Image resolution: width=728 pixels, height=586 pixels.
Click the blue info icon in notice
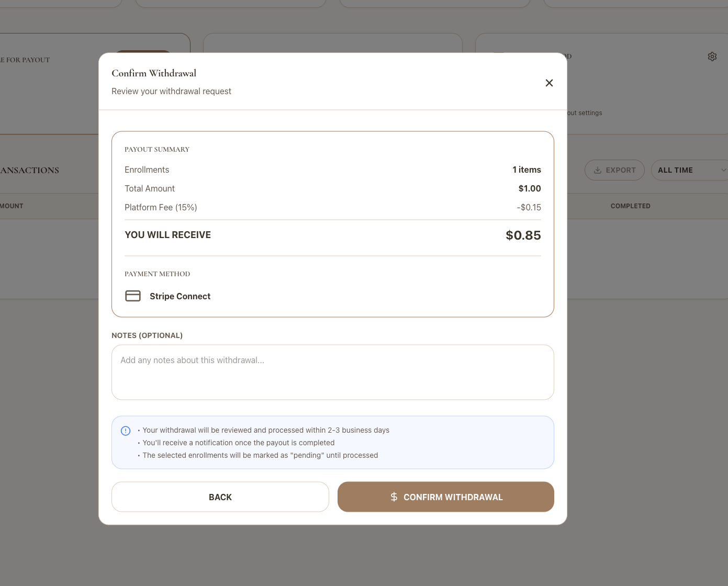[126, 431]
